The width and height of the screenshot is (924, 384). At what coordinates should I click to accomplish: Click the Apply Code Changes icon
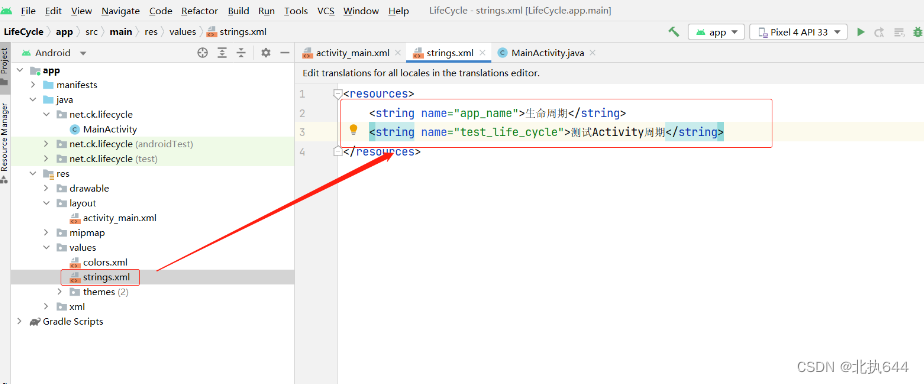pos(899,32)
